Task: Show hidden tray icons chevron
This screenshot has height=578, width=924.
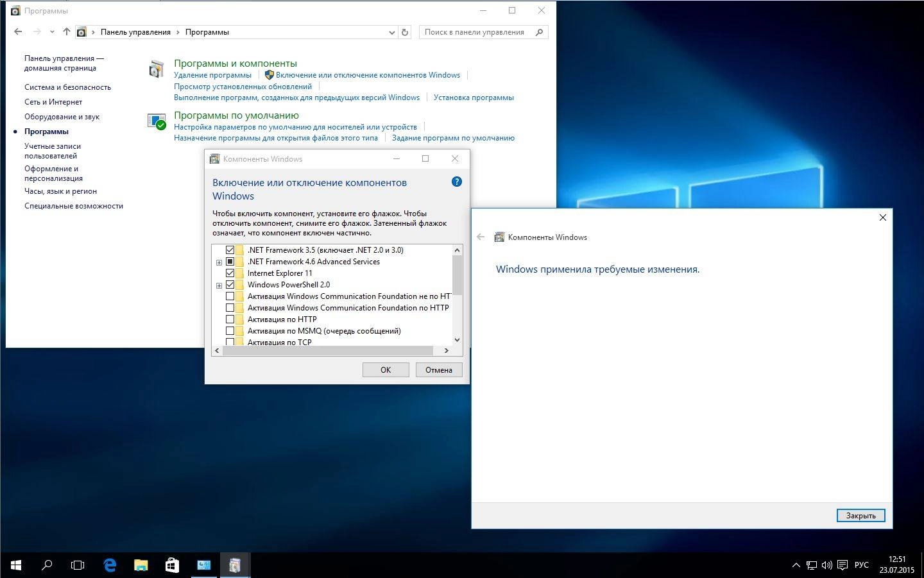Action: click(796, 565)
